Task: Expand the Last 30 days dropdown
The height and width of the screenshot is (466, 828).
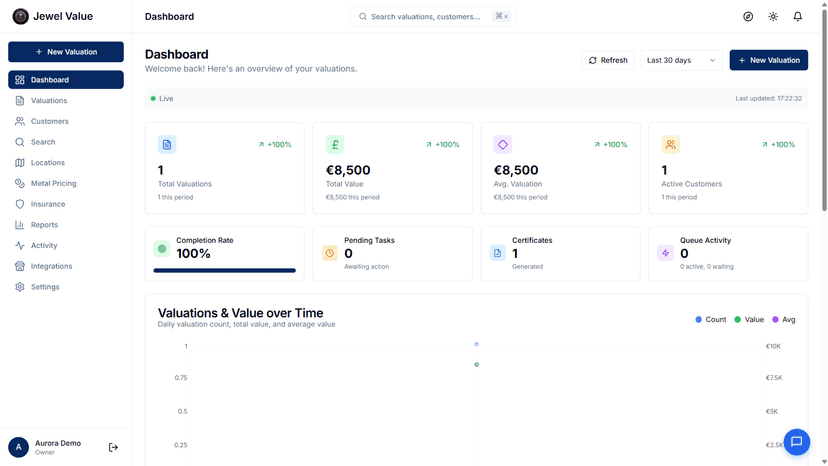Action: point(681,60)
